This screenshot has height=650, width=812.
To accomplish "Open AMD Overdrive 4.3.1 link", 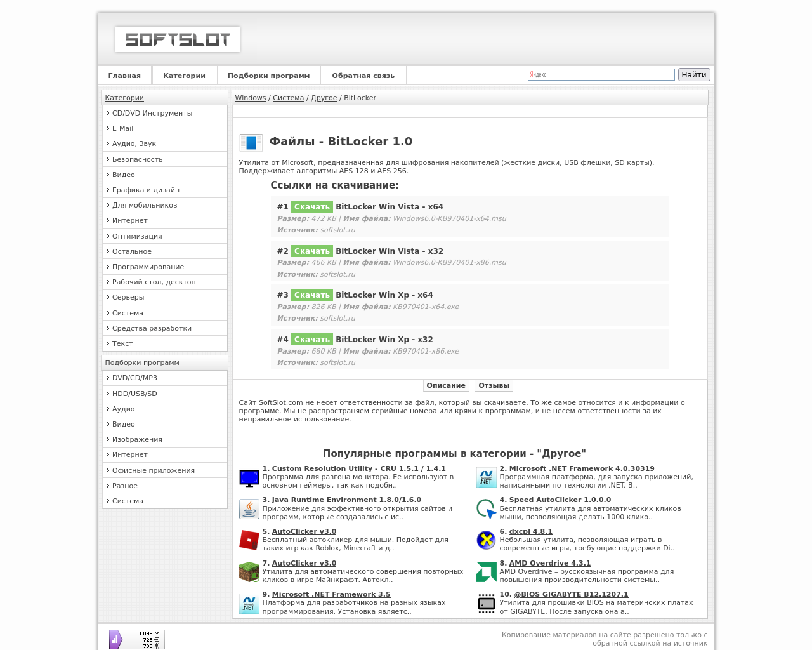I will (550, 564).
